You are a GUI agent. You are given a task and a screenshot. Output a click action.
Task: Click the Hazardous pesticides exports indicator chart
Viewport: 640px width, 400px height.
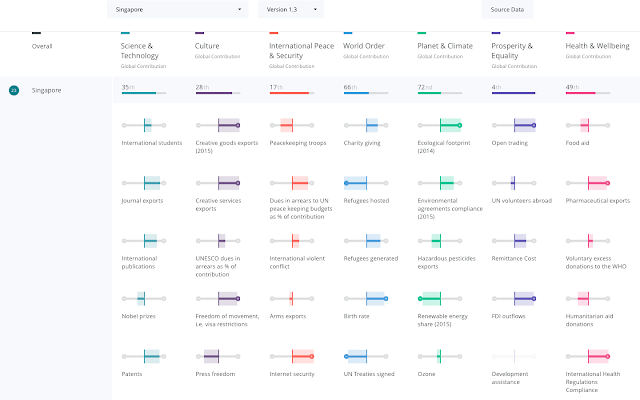coord(440,241)
